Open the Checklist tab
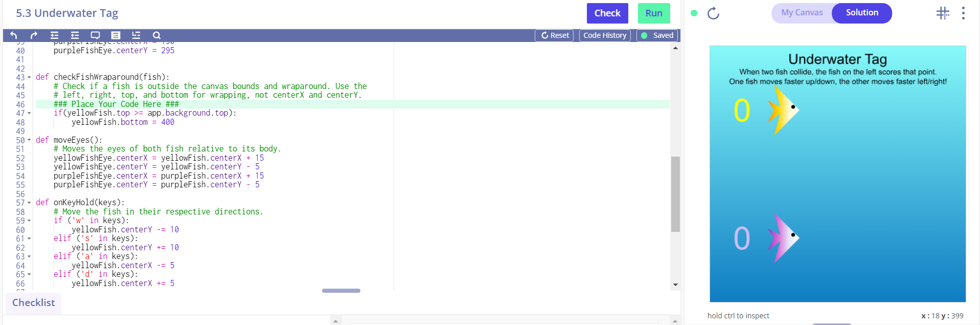 [34, 302]
